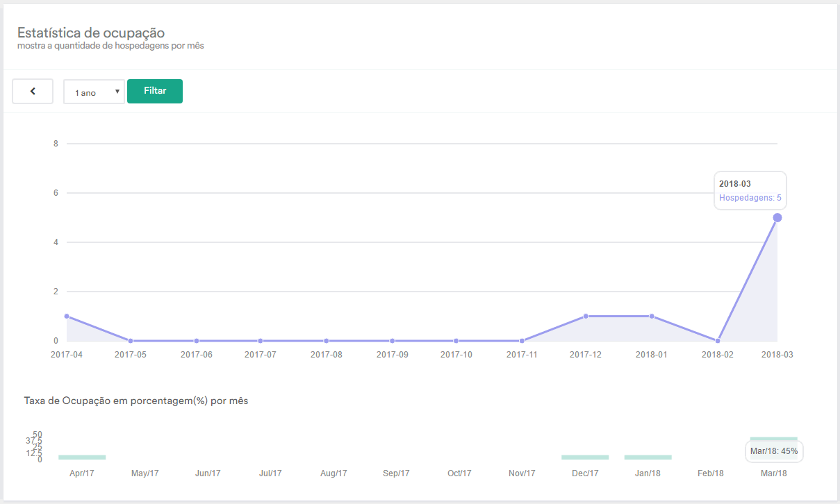This screenshot has width=840, height=504.
Task: Select the 2017-06 data point on line chart
Action: click(197, 341)
